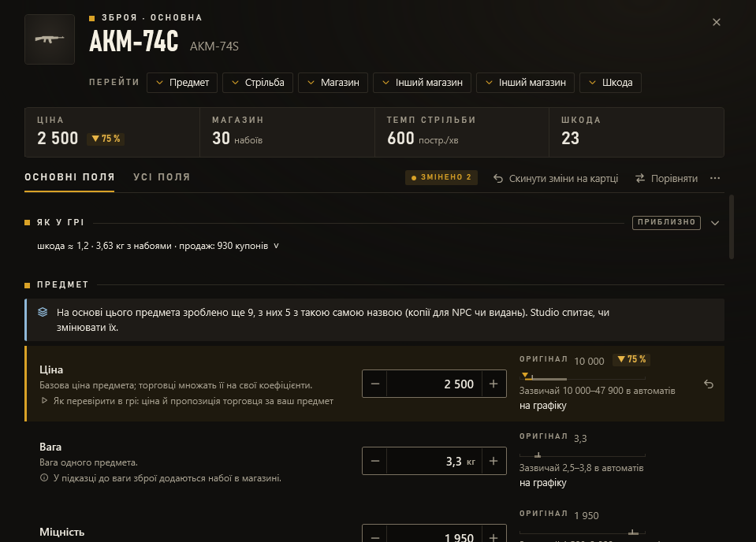Click the Вага value field 3,3
Viewport: 756px width, 542px height.
coord(434,461)
